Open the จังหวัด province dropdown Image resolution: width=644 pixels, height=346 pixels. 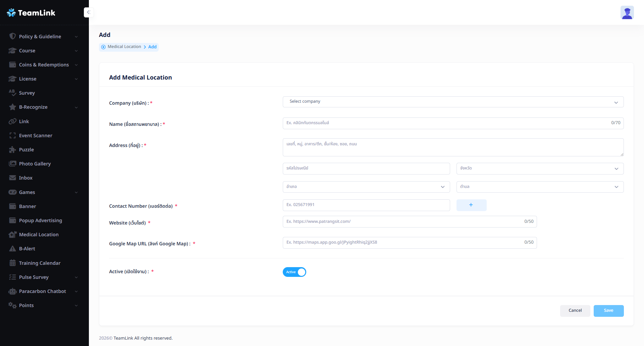(x=540, y=168)
